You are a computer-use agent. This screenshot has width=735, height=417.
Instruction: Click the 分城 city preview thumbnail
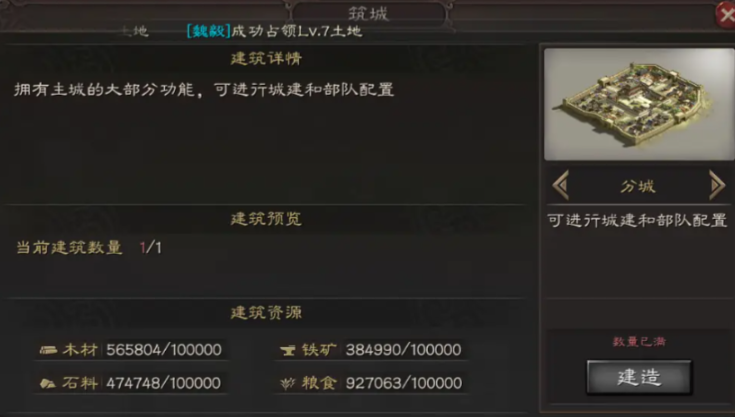coord(639,104)
